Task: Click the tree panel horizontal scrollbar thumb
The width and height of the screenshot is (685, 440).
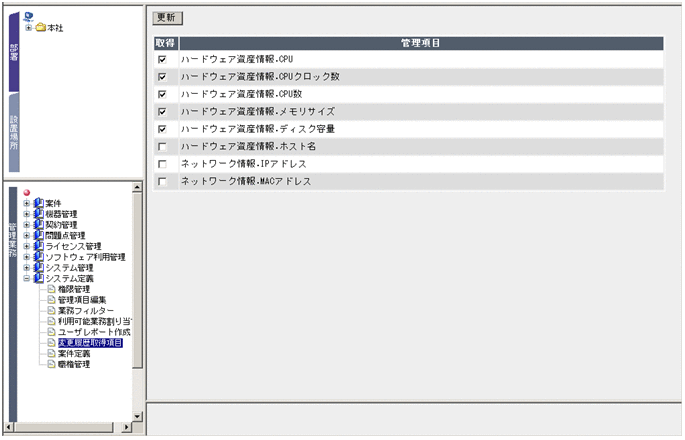Action: [x=64, y=427]
